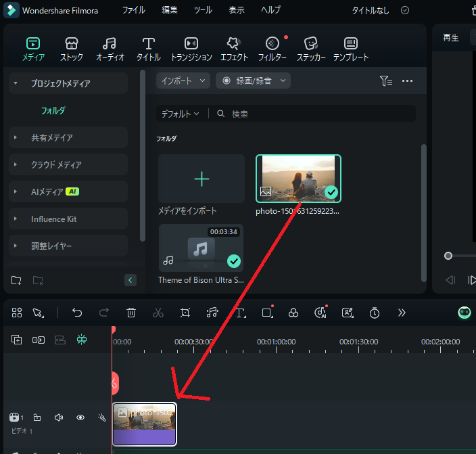Open the green AI assistant robot icon

[x=464, y=313]
